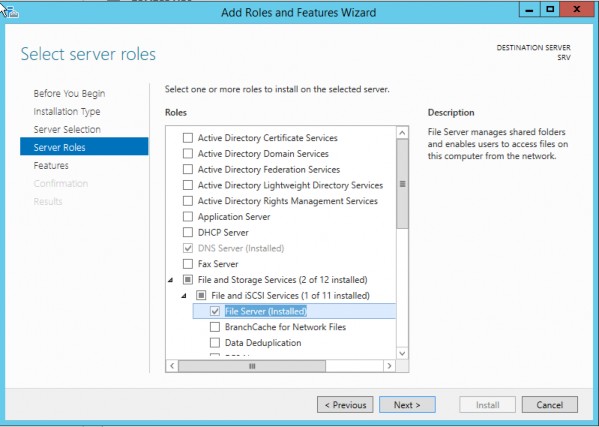Check Active Directory Domain Services
Image resolution: width=599 pixels, height=427 pixels.
pyautogui.click(x=188, y=154)
